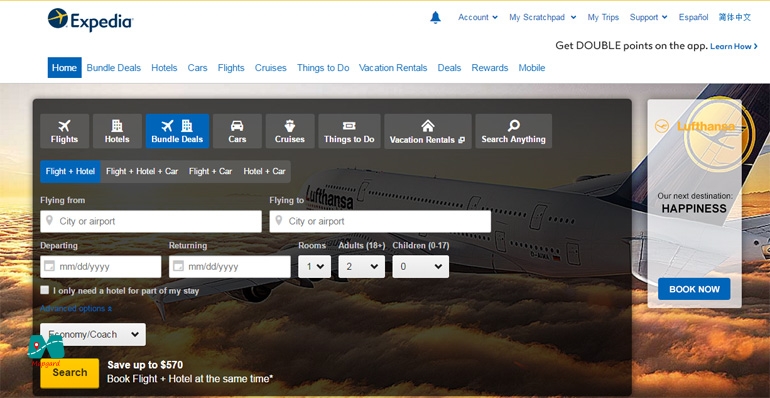Viewport: 770px width, 398px height.
Task: Collapse the Advanced options section
Action: point(76,309)
